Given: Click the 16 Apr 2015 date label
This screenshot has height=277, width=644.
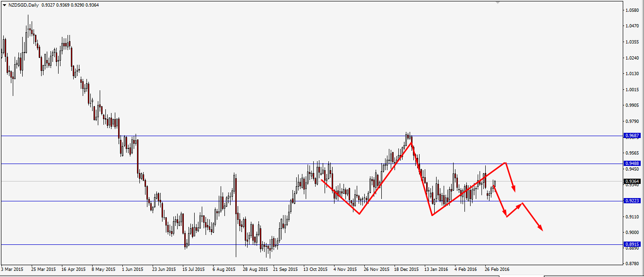Looking at the screenshot, I should [74, 269].
